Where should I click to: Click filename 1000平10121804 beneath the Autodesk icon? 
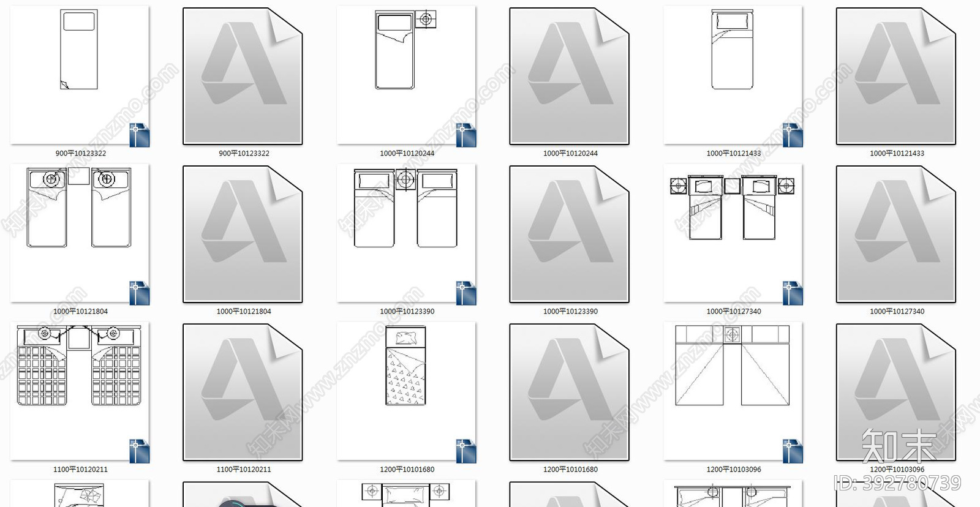coord(244,311)
